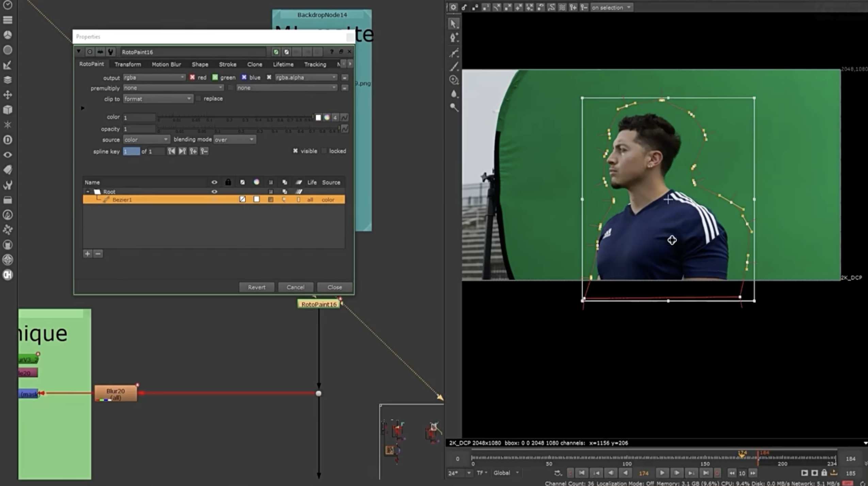Viewport: 868px width, 486px height.
Task: Switch to the Stroke tab in RotoPaint properties
Action: tap(227, 64)
